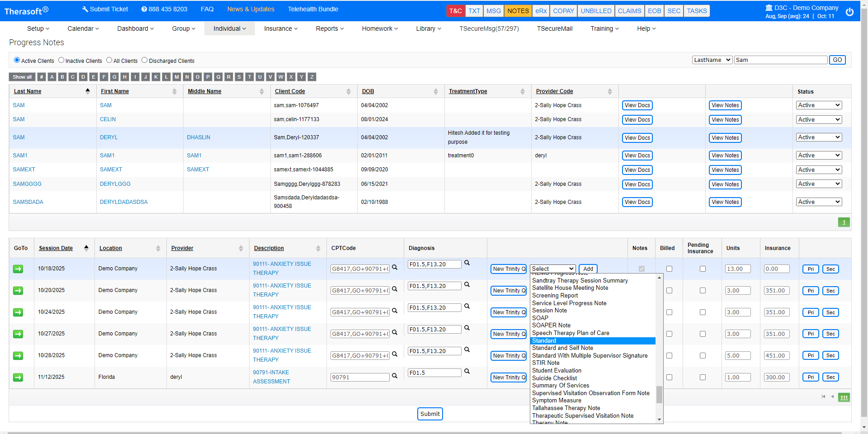Click the power/logout icon in header
The image size is (868, 434).
(x=849, y=12)
